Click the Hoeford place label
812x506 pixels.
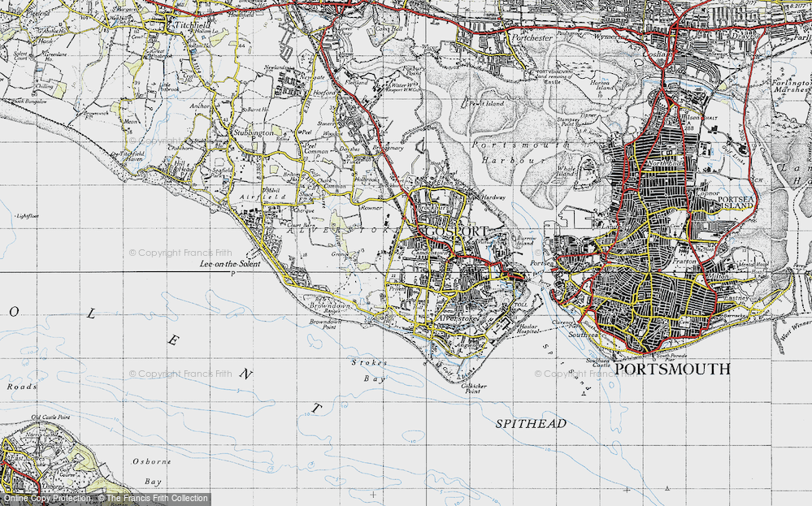324,93
